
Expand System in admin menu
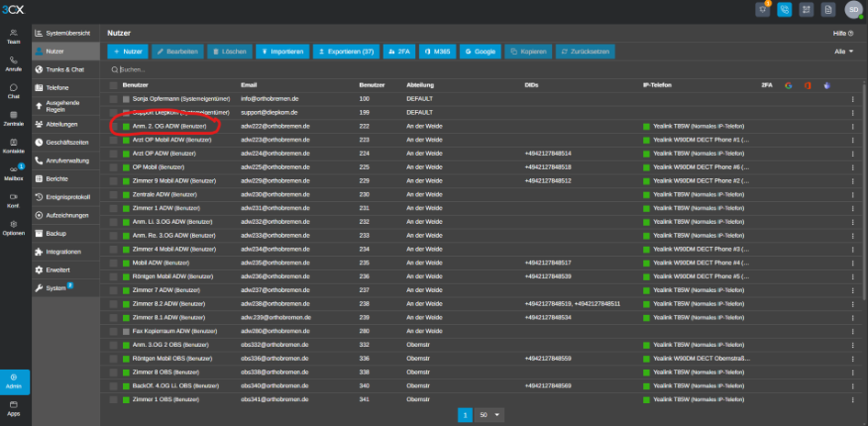pos(65,287)
